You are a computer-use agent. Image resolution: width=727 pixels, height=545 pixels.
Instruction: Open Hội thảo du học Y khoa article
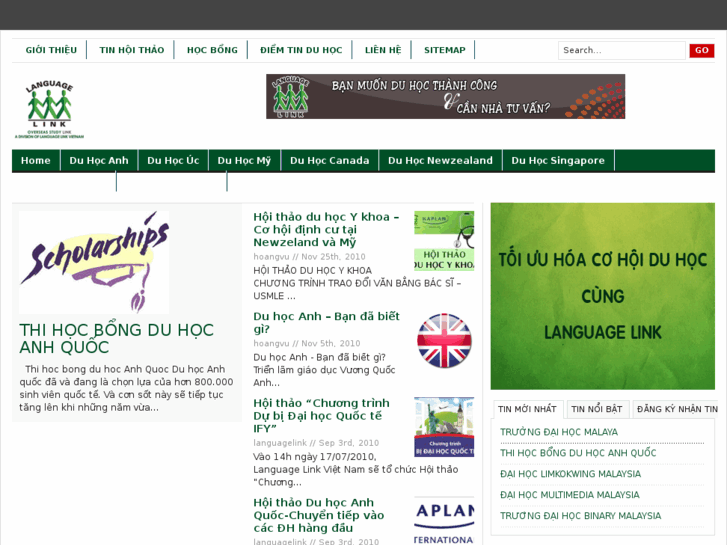pyautogui.click(x=326, y=230)
